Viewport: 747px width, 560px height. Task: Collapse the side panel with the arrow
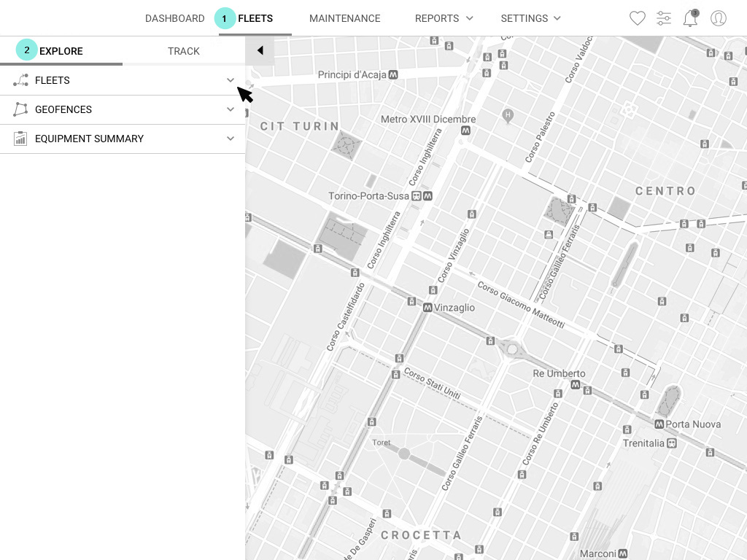[260, 50]
